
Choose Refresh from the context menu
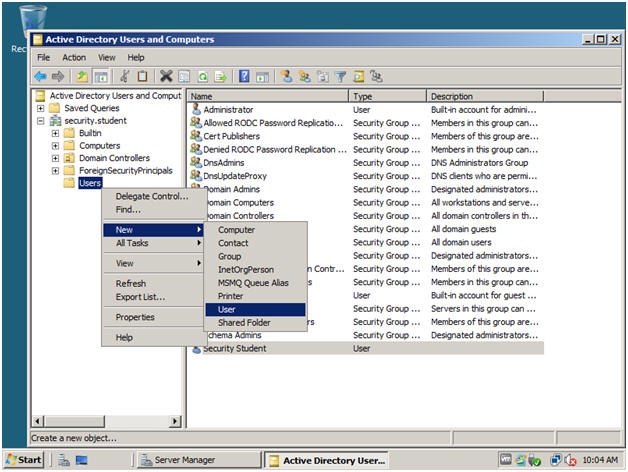click(153, 283)
